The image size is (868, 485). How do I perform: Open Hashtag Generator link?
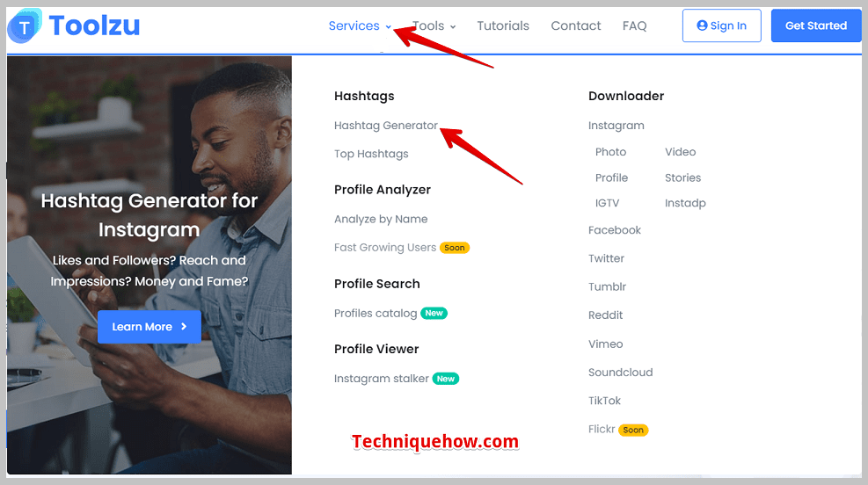(386, 126)
